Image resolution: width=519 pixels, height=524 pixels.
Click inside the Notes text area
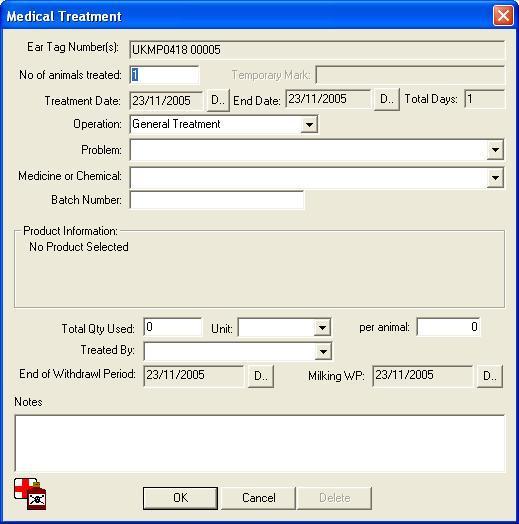(x=260, y=443)
